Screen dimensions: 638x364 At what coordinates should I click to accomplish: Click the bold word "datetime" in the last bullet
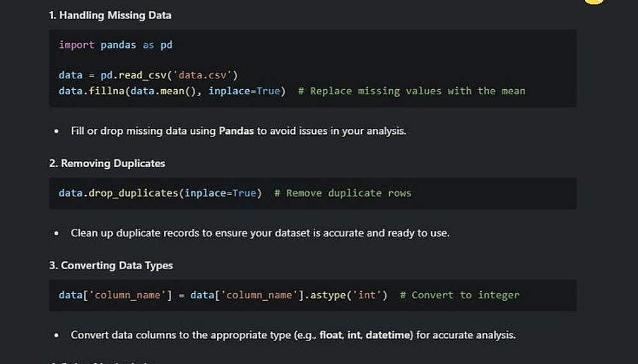click(x=389, y=335)
